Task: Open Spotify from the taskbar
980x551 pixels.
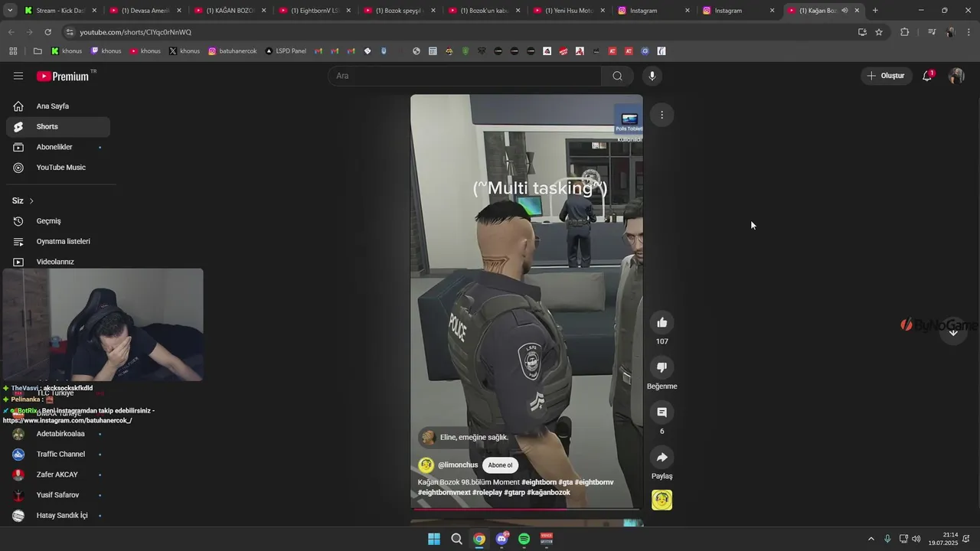Action: tap(524, 539)
